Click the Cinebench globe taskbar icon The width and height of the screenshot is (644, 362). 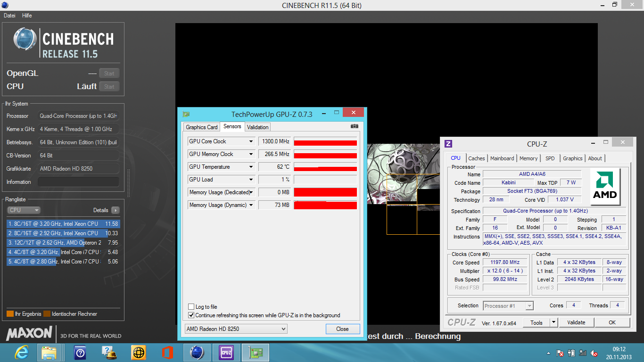(197, 352)
